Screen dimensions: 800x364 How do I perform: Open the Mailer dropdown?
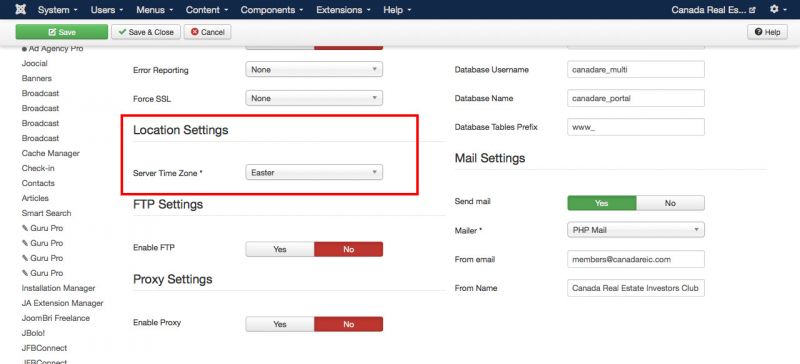click(x=636, y=230)
